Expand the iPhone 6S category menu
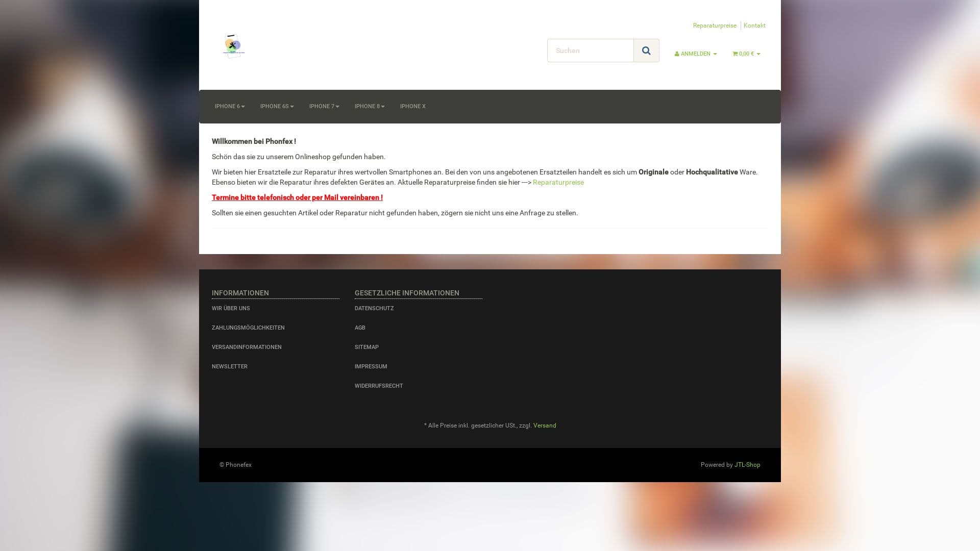 [x=277, y=106]
